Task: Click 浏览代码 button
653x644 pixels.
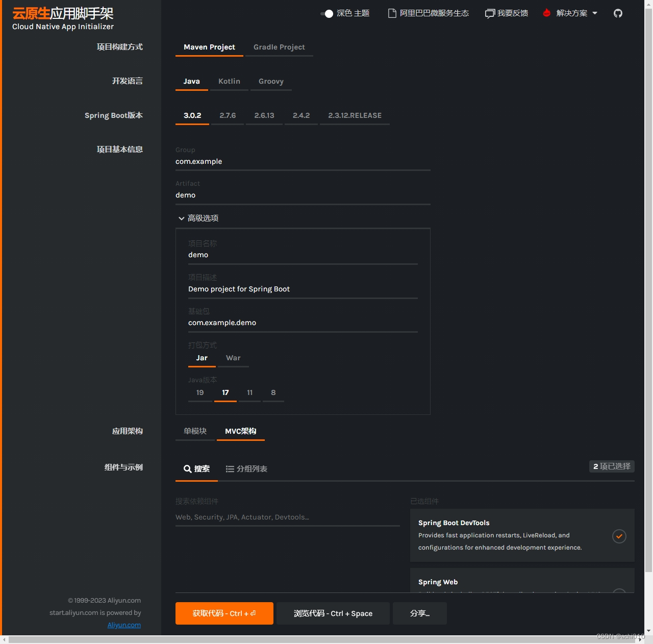Action: point(333,613)
